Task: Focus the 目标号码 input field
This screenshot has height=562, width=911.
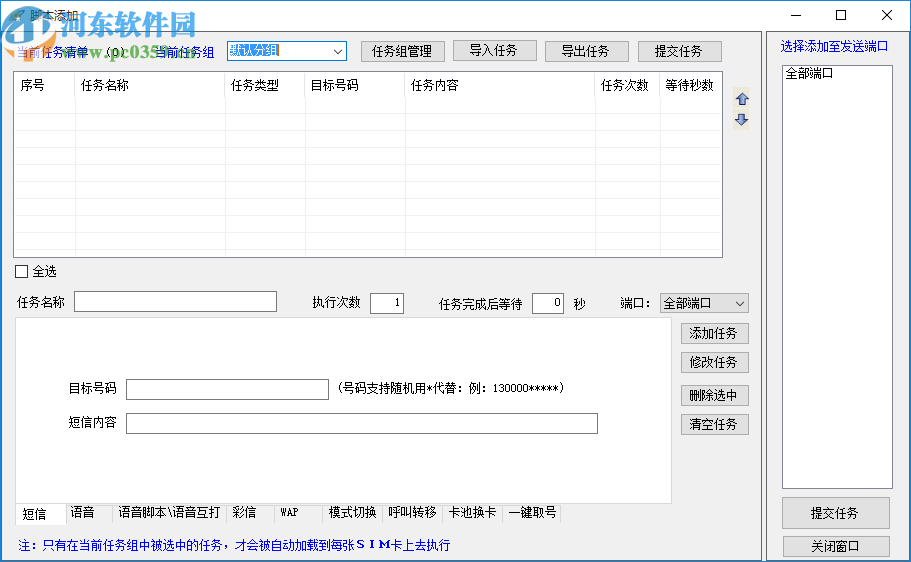Action: (x=227, y=389)
